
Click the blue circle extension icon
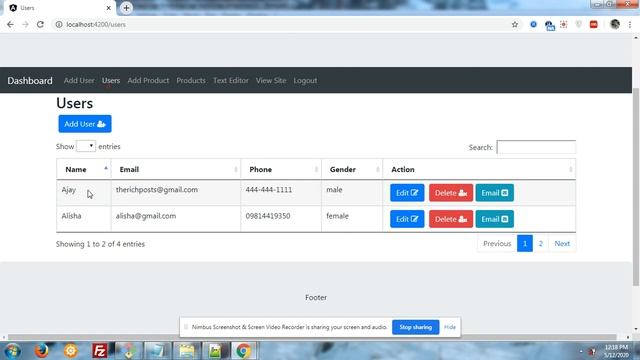[x=533, y=24]
